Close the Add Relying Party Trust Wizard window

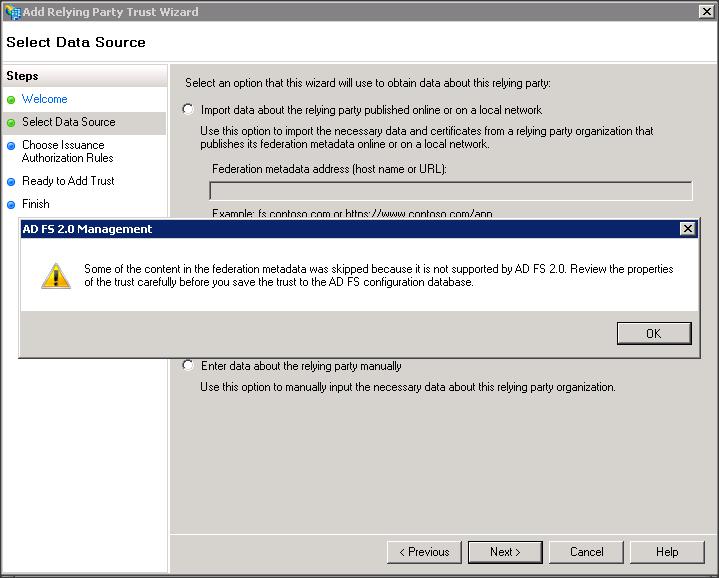coord(707,11)
